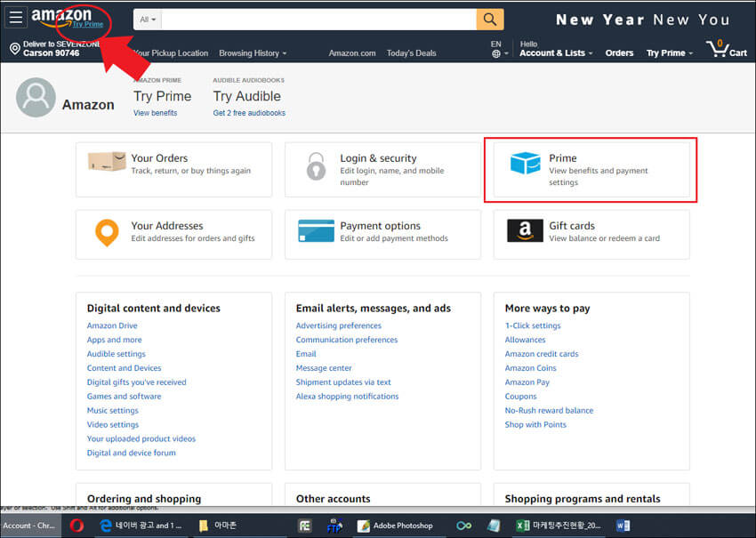This screenshot has height=538, width=756.
Task: Open Orders in the nav bar
Action: (619, 53)
